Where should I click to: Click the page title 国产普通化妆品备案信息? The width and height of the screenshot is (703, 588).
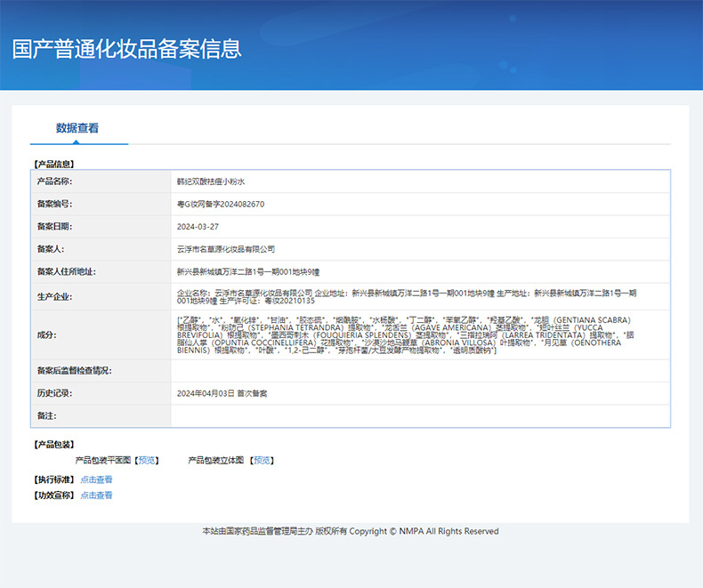pos(127,49)
